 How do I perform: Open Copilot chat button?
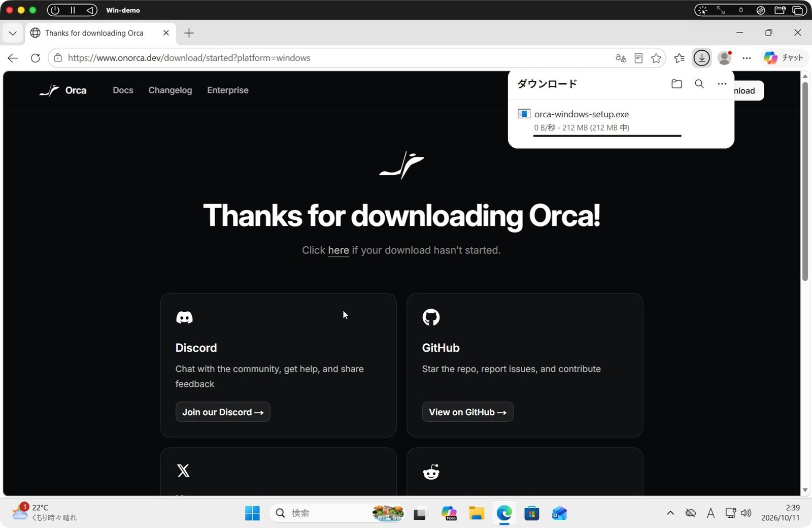tap(784, 58)
